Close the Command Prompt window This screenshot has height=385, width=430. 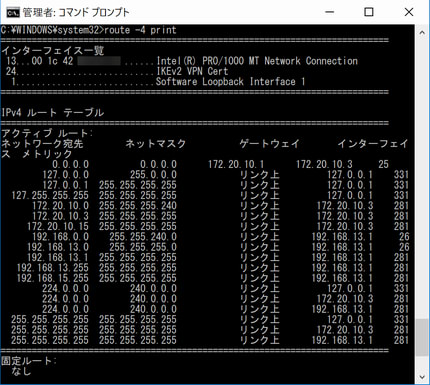click(409, 12)
